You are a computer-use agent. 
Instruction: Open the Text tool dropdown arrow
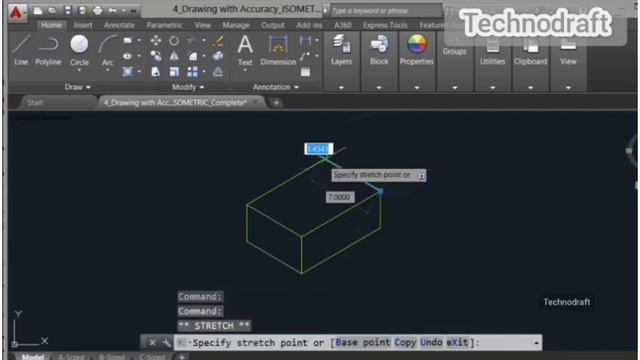245,71
